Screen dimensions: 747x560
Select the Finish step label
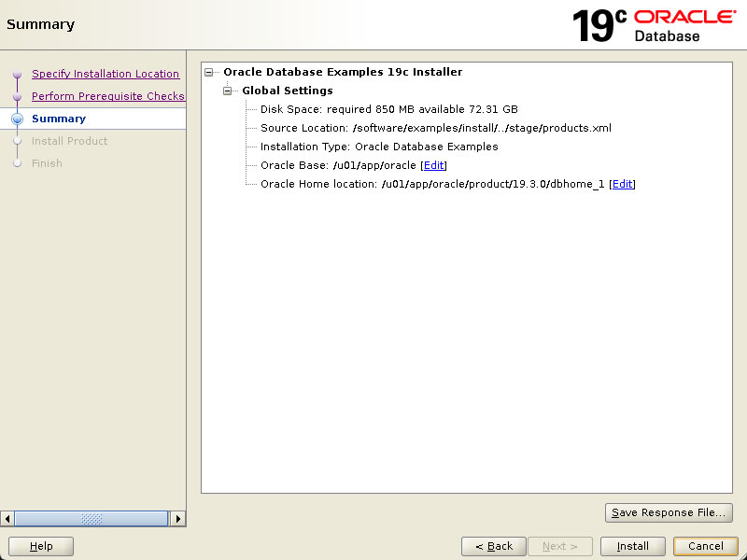(x=47, y=163)
